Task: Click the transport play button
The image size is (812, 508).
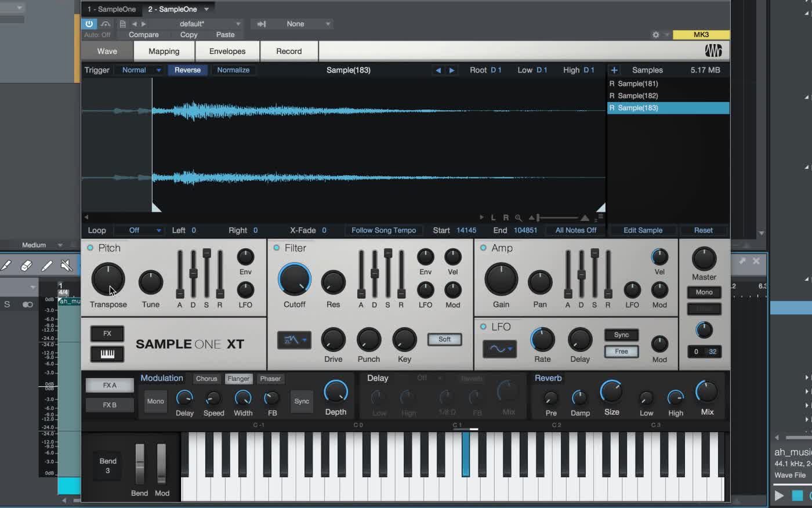Action: 780,495
